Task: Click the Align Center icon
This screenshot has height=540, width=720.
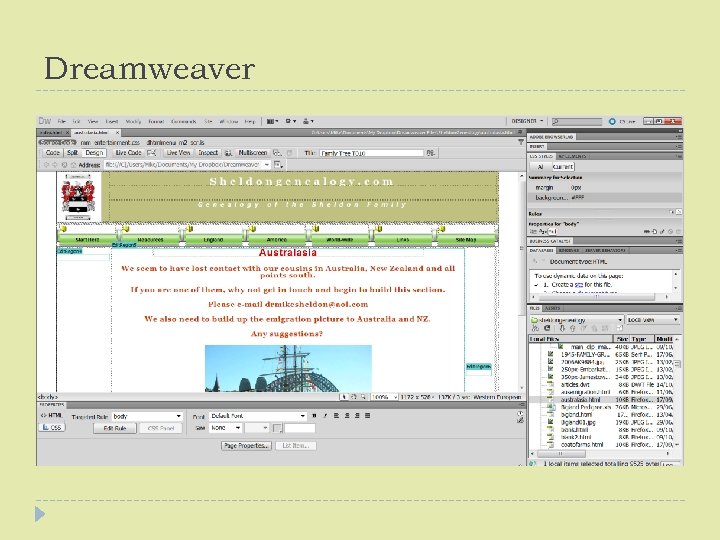Action: (x=347, y=416)
